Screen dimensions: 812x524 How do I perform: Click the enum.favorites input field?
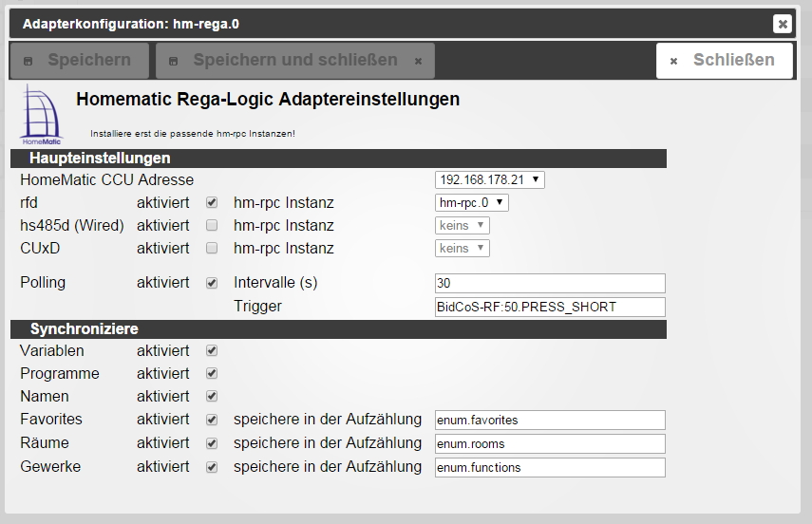point(550,420)
